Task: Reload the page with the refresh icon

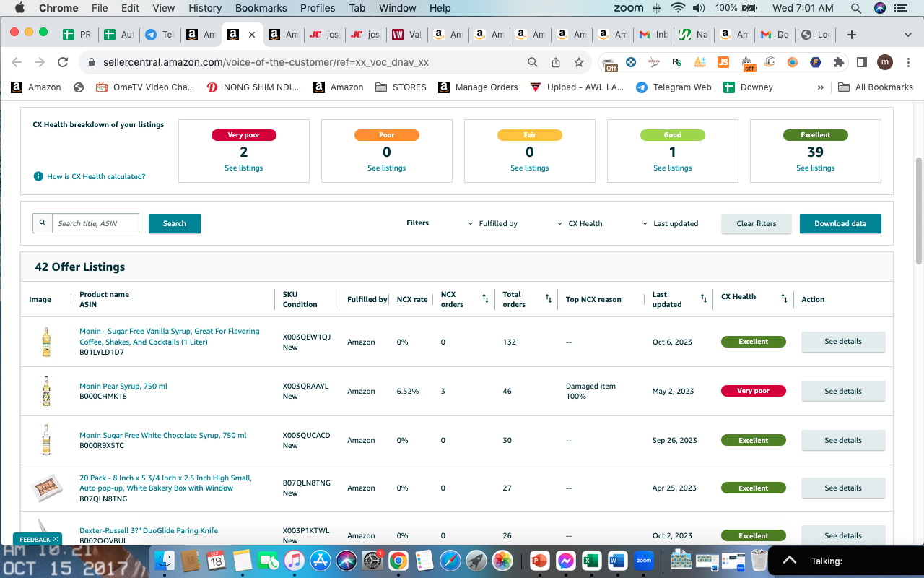Action: pos(63,62)
